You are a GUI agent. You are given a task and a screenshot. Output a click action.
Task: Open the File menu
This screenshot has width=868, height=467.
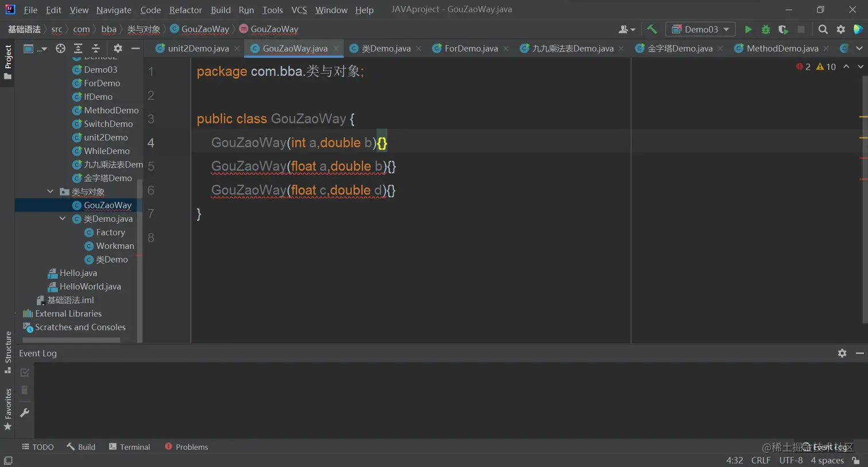pyautogui.click(x=30, y=10)
